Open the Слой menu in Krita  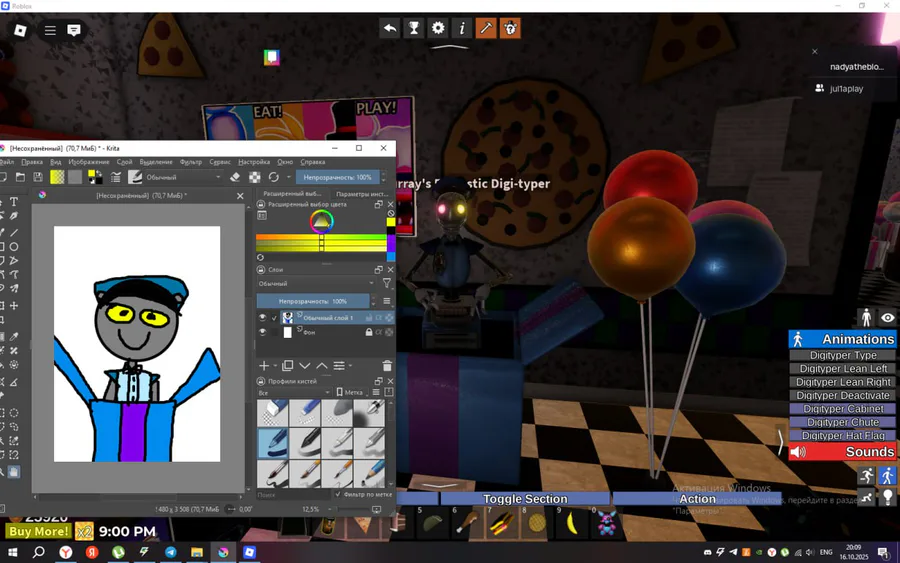pyautogui.click(x=125, y=162)
